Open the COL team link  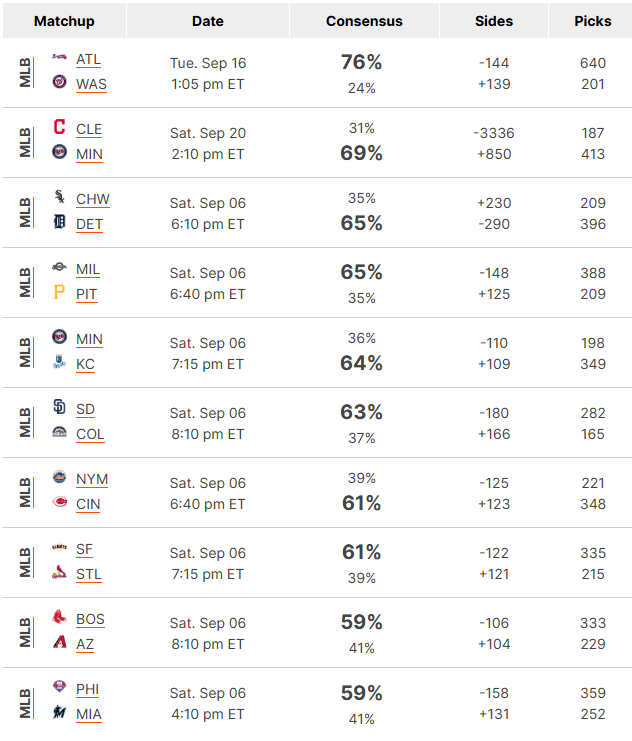90,434
